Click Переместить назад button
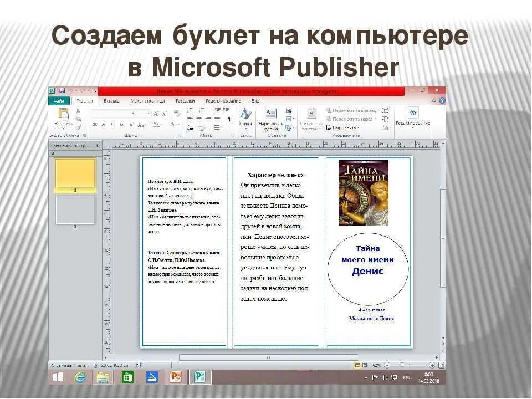Viewport: 532px width, 399px height. point(351,119)
